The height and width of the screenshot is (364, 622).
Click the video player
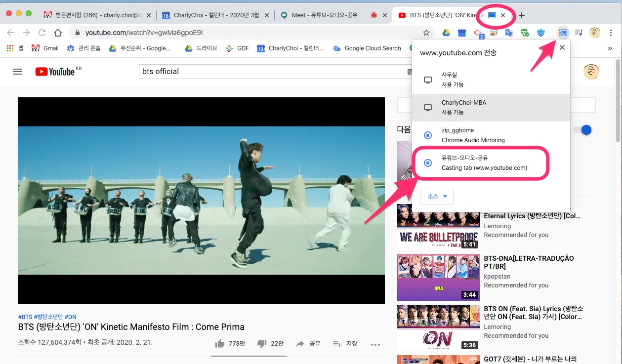pyautogui.click(x=201, y=201)
